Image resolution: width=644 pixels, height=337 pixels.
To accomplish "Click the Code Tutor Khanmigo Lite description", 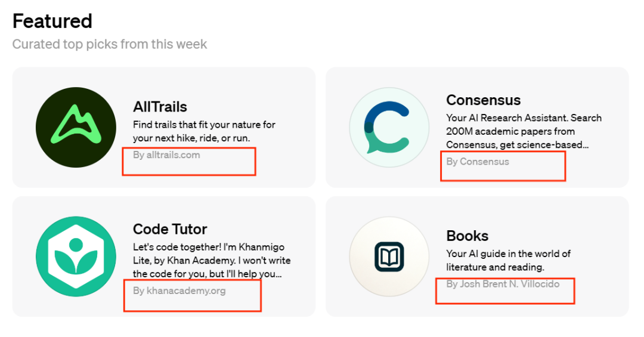I will 212,261.
